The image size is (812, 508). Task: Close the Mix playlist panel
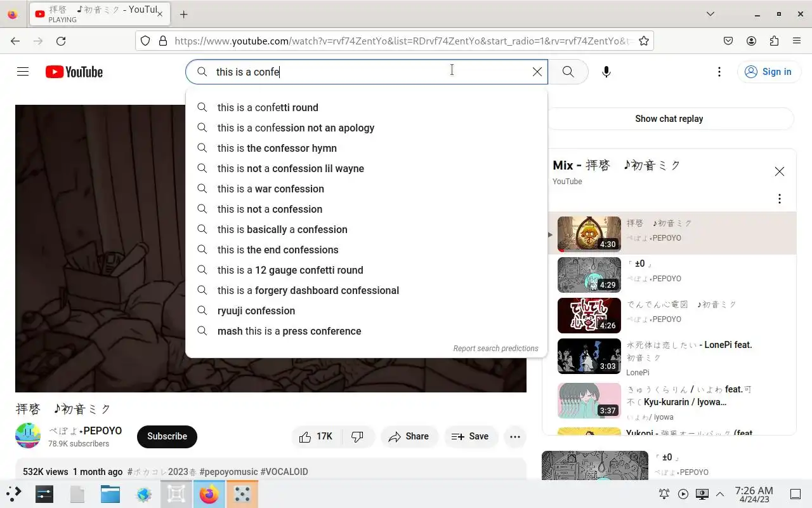(780, 171)
